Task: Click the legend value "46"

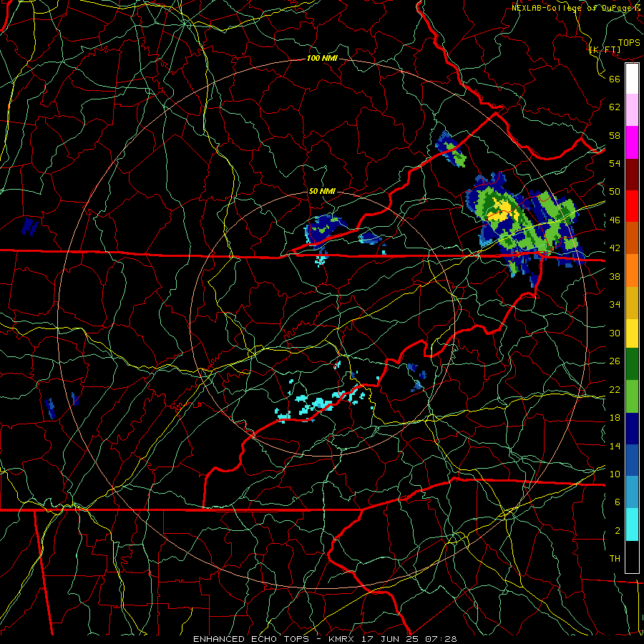Action: [615, 220]
